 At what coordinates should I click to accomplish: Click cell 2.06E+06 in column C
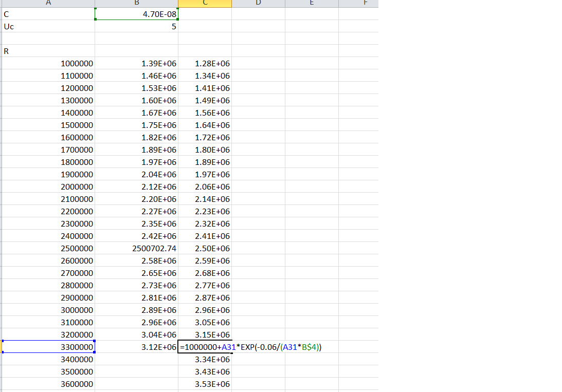click(x=205, y=187)
